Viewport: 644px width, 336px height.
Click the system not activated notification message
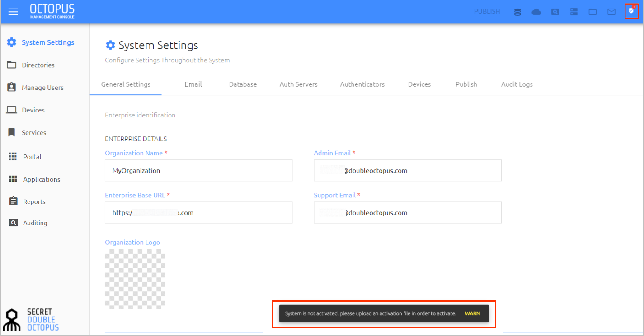click(x=371, y=313)
